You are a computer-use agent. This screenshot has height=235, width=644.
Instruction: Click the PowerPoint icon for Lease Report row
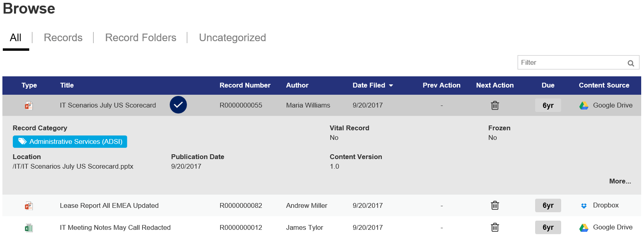pos(29,206)
